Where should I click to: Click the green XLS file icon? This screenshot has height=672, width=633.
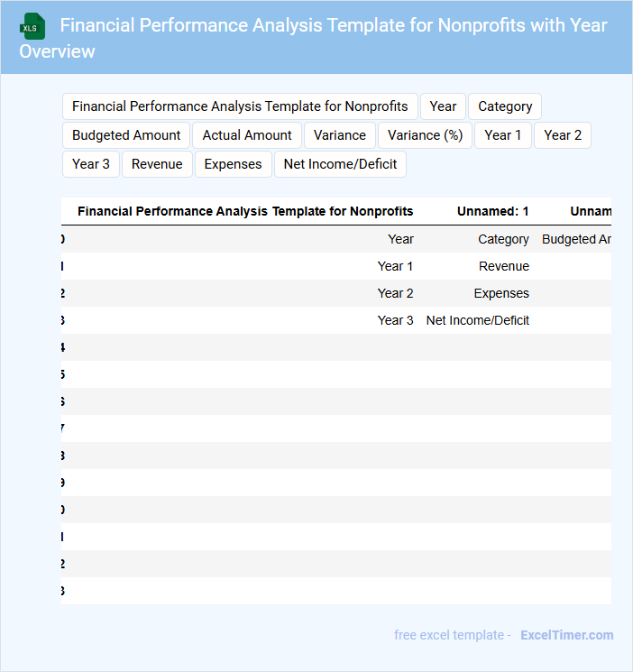pos(32,26)
